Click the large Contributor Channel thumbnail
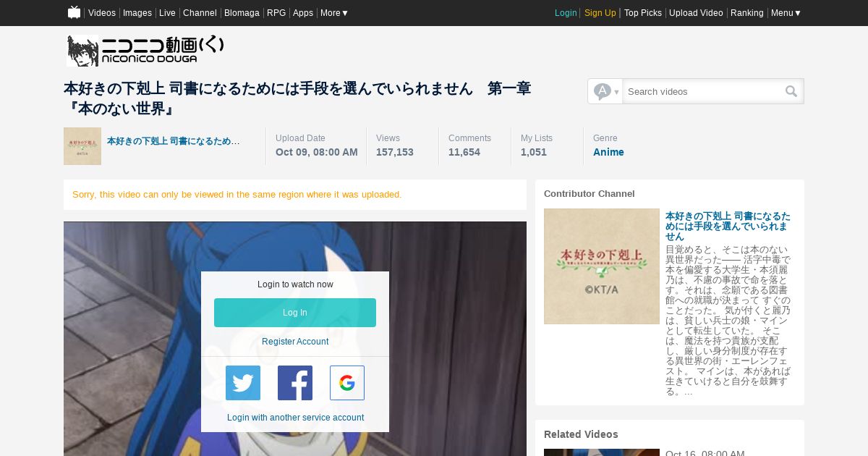 click(602, 266)
